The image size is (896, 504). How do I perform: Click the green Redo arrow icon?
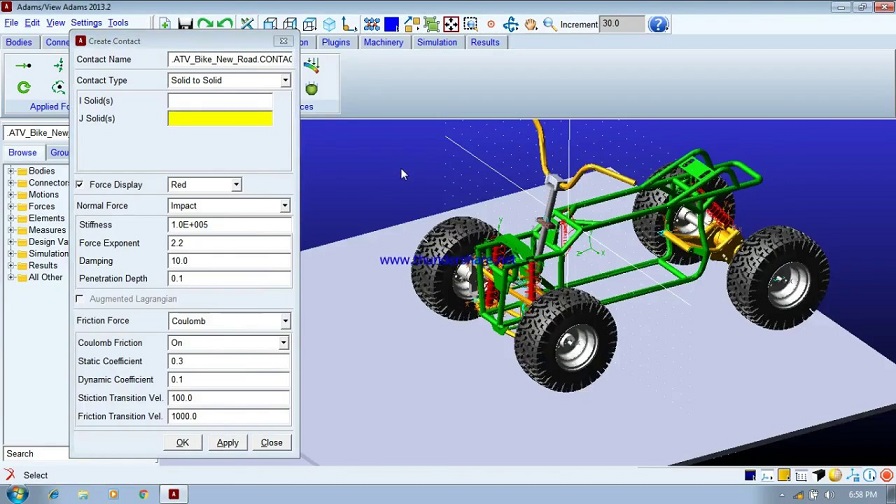205,24
